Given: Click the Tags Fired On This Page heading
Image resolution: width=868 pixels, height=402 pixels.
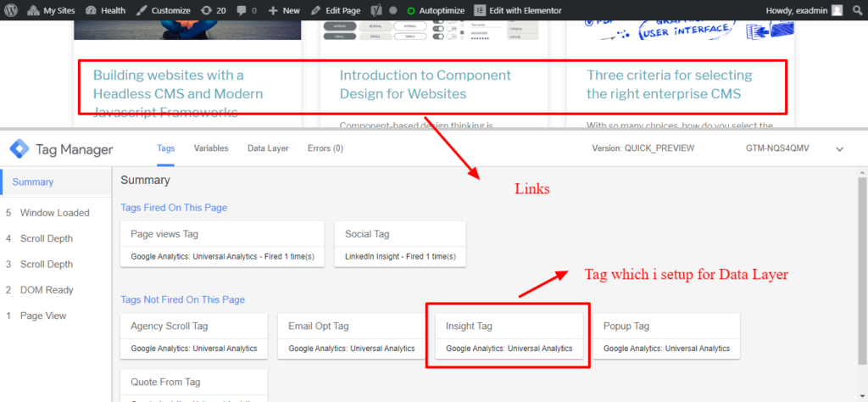Looking at the screenshot, I should pyautogui.click(x=174, y=208).
